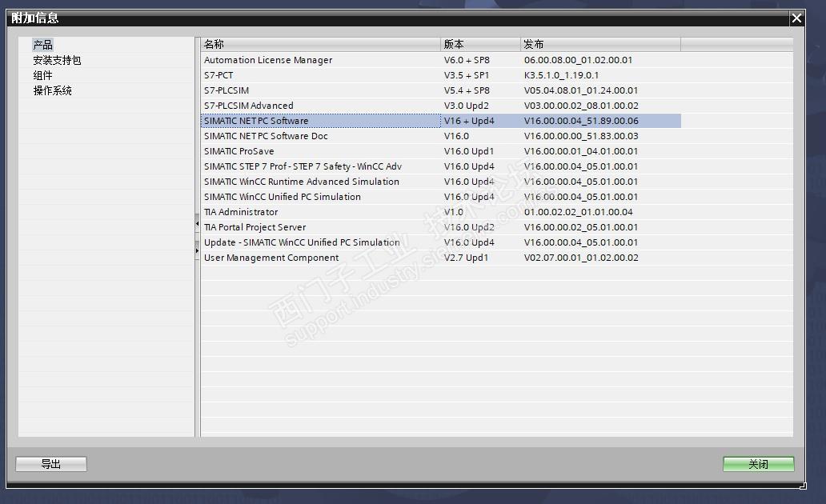Select the TIA Portal Project Server row

(441, 227)
